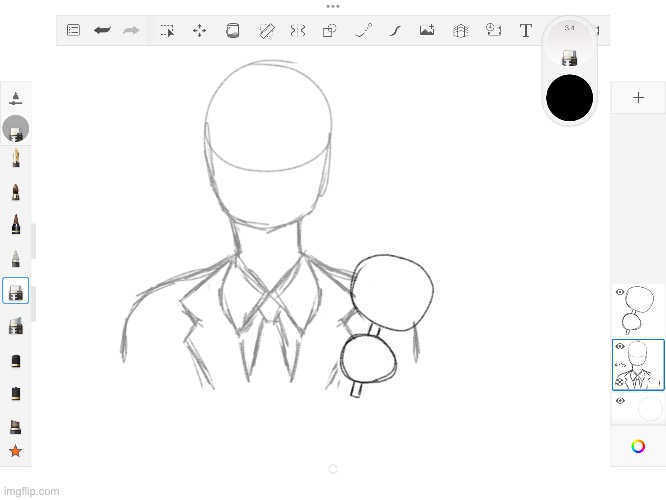The image size is (666, 500).
Task: Click the redo arrow
Action: [131, 31]
